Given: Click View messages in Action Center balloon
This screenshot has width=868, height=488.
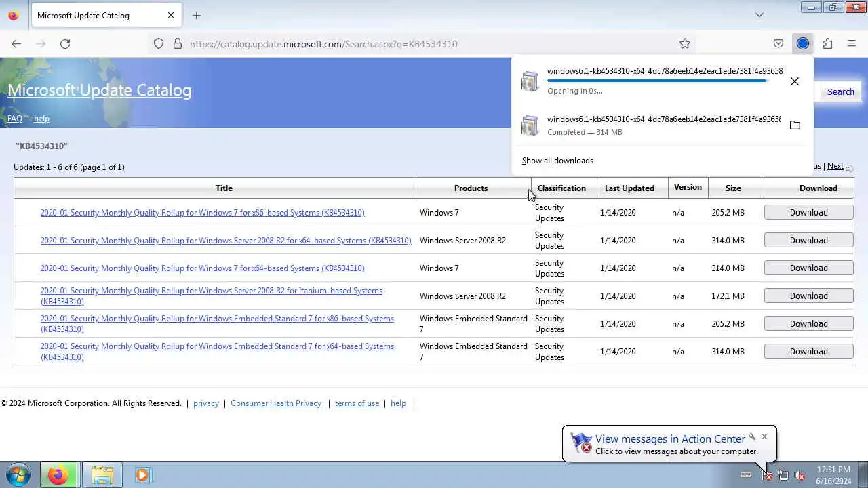Looking at the screenshot, I should 670,439.
